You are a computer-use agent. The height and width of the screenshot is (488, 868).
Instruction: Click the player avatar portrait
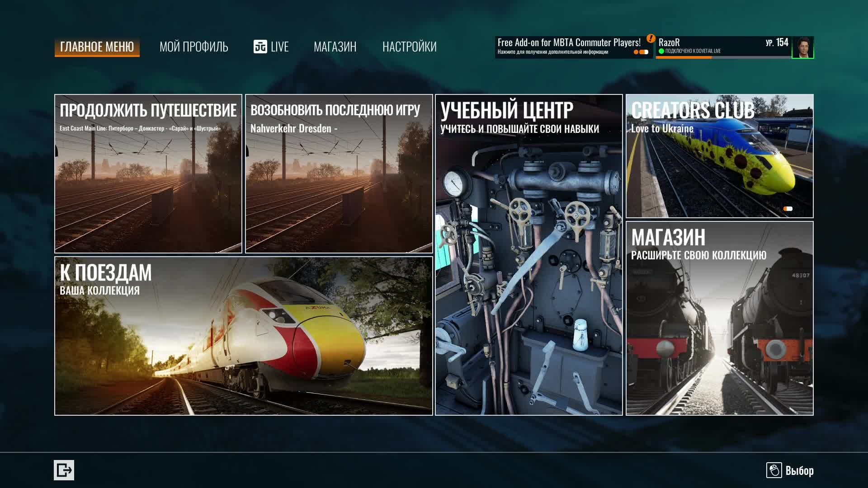[802, 47]
